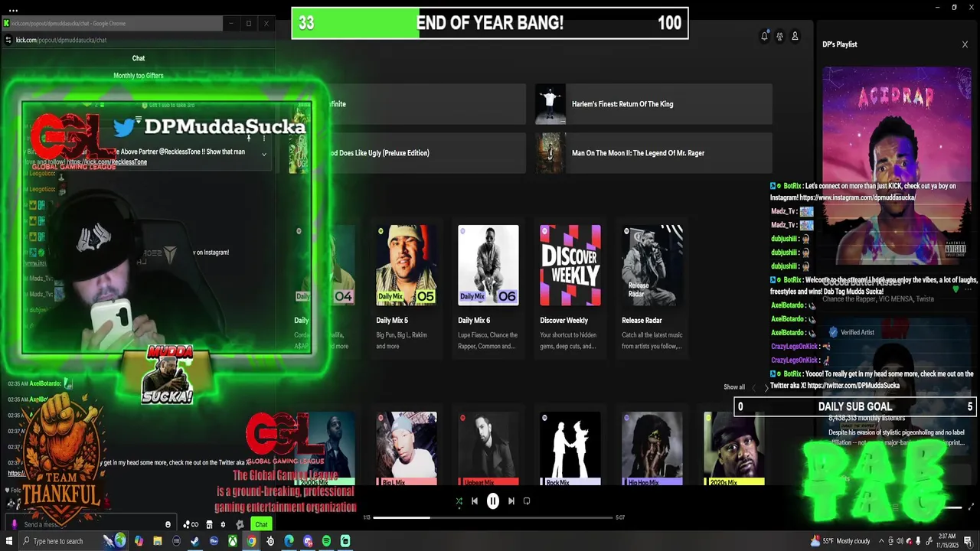This screenshot has width=980, height=551.
Task: Show next row of Spotify mixes
Action: tap(766, 388)
